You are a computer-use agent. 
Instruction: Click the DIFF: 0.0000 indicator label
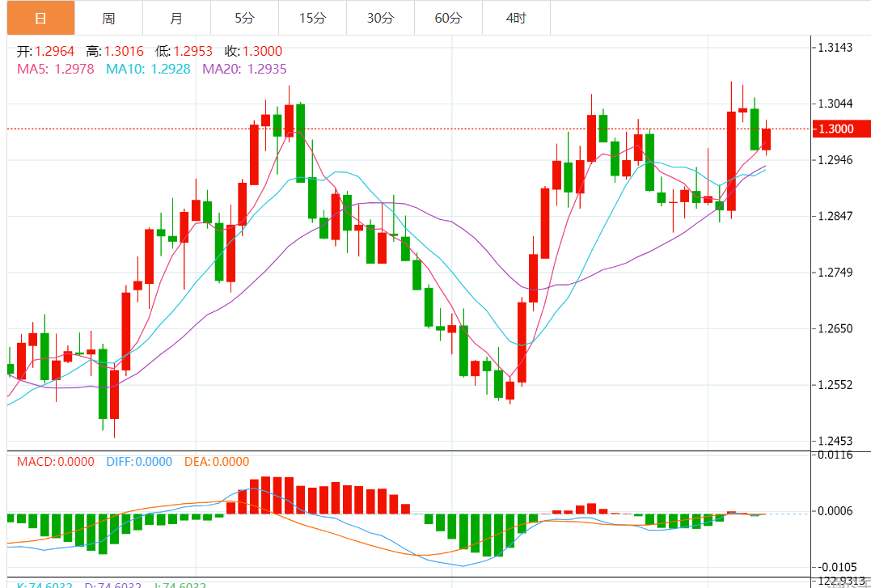pyautogui.click(x=139, y=462)
